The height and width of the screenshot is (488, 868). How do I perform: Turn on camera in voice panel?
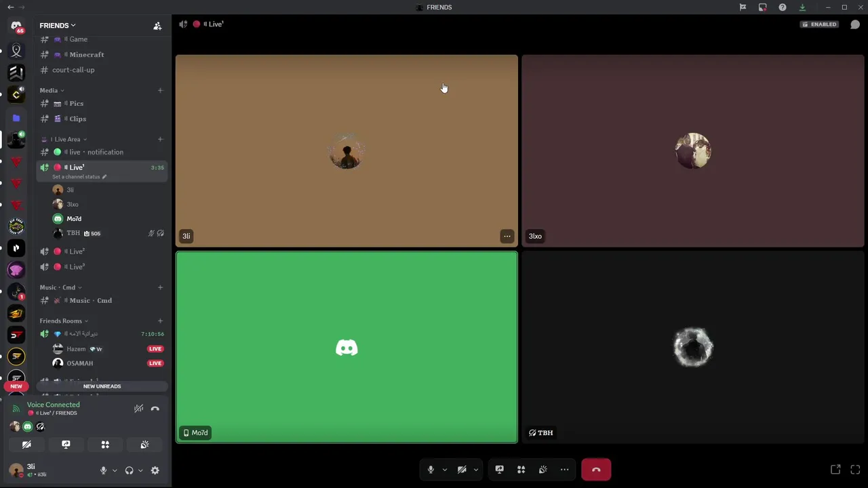click(x=26, y=445)
